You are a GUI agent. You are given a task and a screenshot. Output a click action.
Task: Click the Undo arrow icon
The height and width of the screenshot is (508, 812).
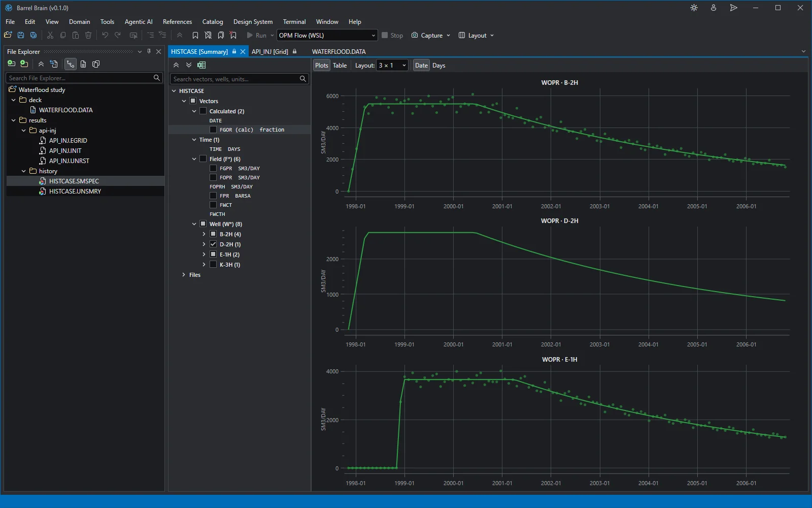pos(105,35)
